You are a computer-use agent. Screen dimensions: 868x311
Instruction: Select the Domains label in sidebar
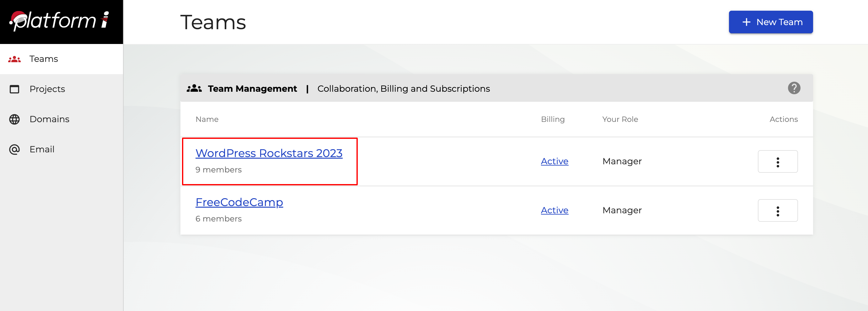50,119
